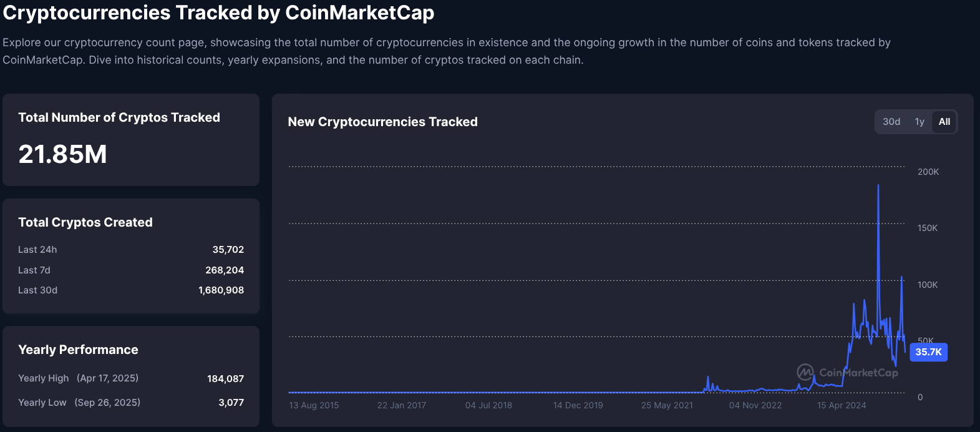
Task: Click the Last 7d value 268,204
Action: pyautogui.click(x=225, y=270)
